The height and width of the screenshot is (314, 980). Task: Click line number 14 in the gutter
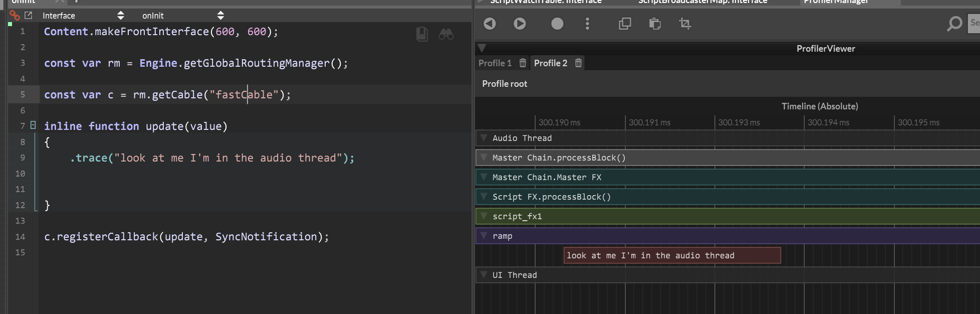pos(20,237)
